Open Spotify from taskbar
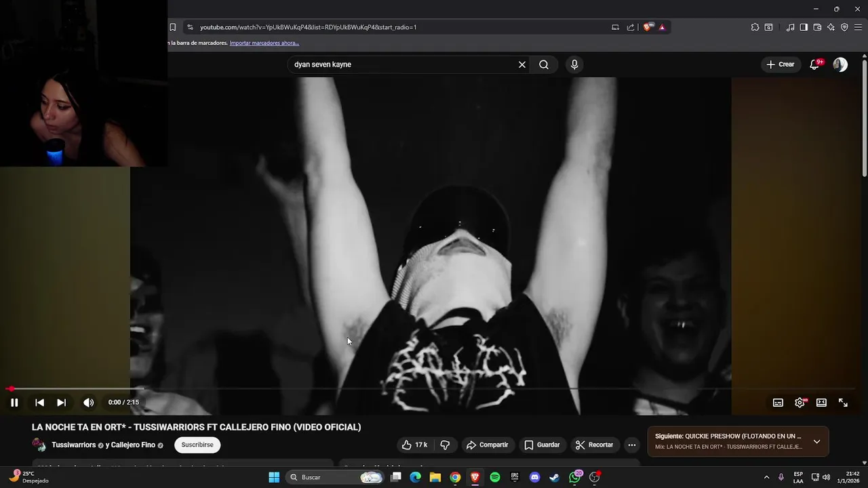The height and width of the screenshot is (488, 868). pyautogui.click(x=495, y=477)
